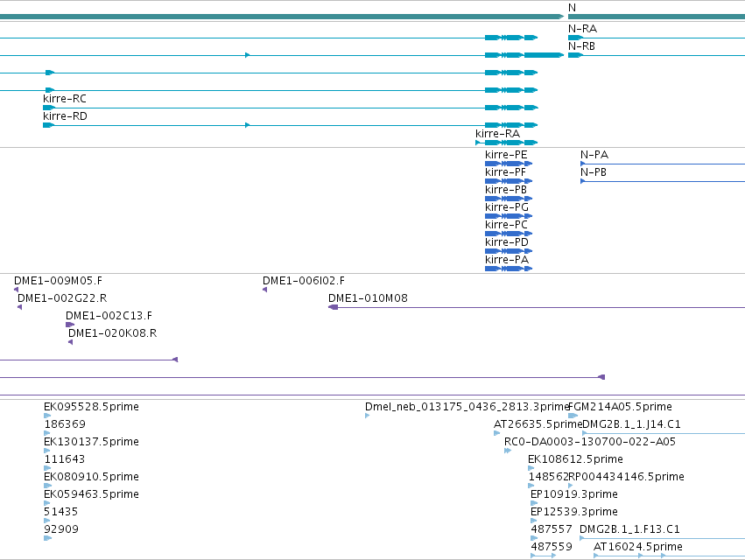Click the EP10919.3prime EST feature
This screenshot has width=745, height=560.
point(574,494)
